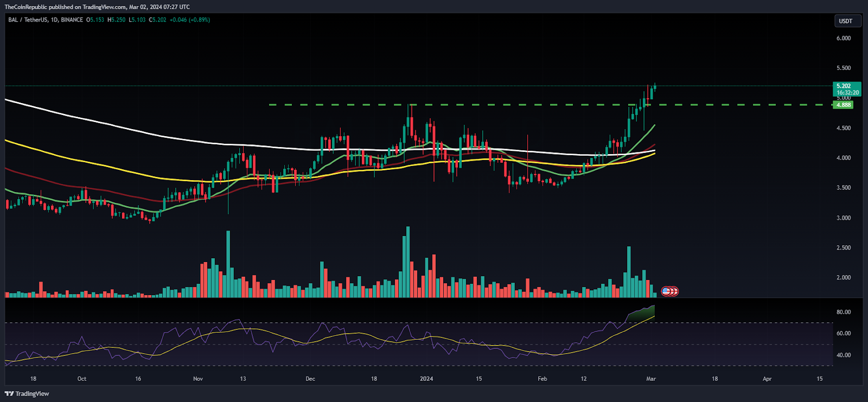Click the 6.000 price axis label

pos(844,39)
